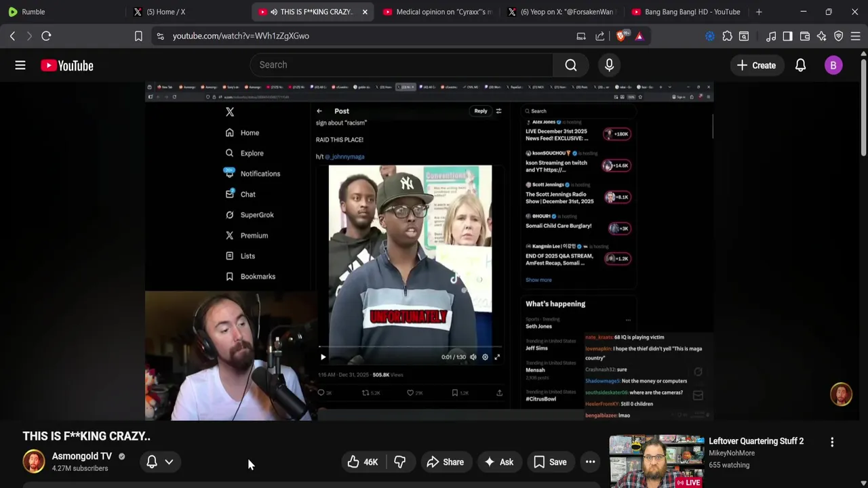Click the install app icon in address bar

tap(581, 36)
